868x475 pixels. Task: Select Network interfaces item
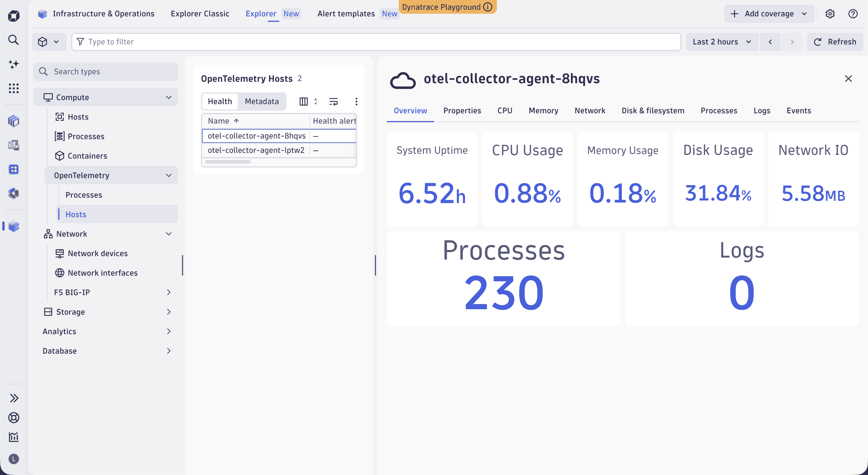[x=102, y=273]
